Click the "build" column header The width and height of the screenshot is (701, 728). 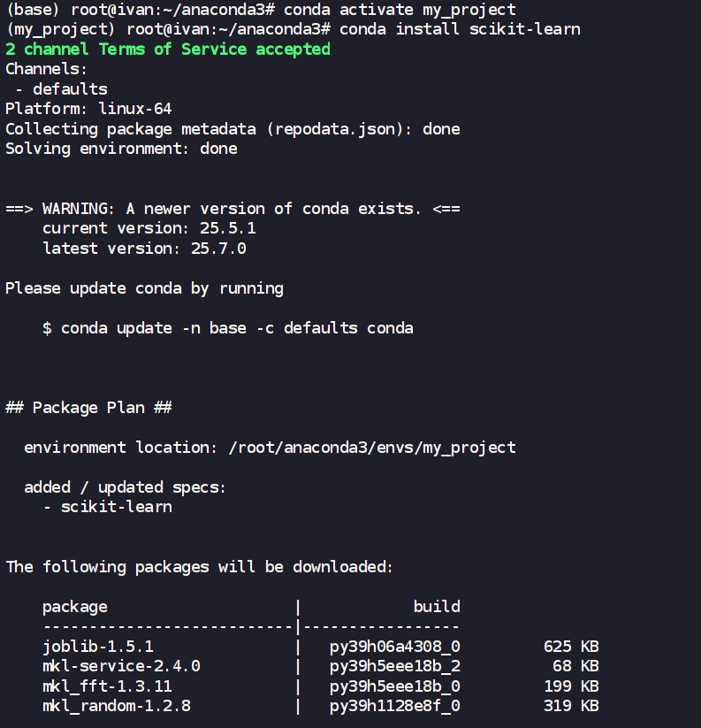(437, 607)
